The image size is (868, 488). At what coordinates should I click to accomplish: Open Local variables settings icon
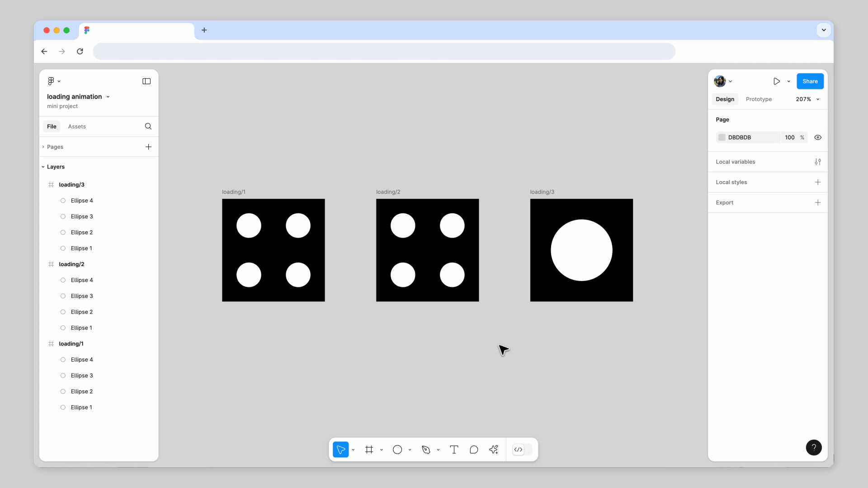tap(818, 162)
